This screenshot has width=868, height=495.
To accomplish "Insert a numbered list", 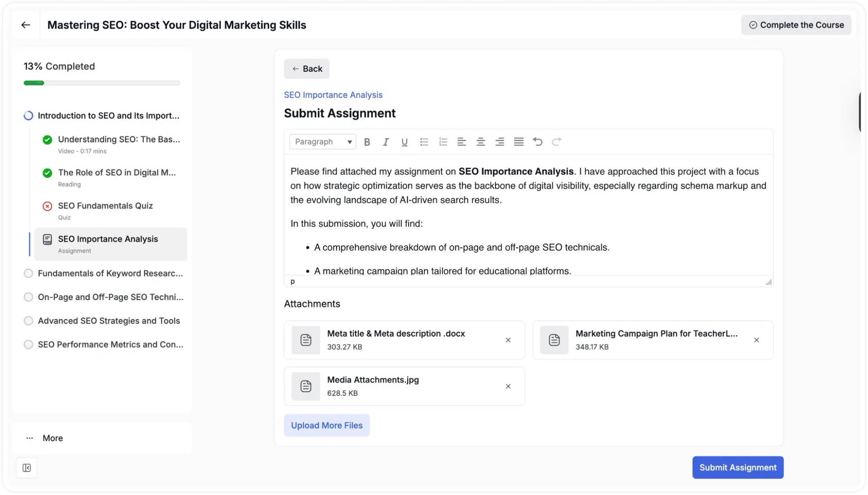I will (x=443, y=142).
